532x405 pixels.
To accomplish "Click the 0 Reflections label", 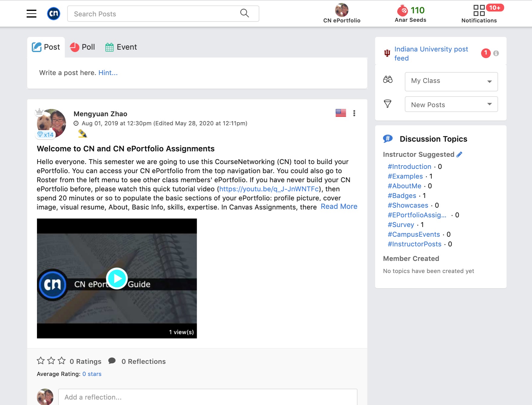I will [144, 361].
